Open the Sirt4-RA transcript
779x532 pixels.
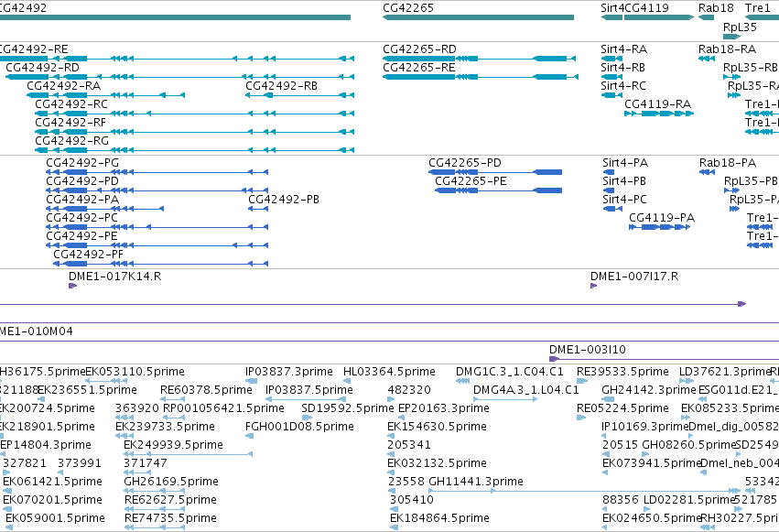(x=611, y=59)
